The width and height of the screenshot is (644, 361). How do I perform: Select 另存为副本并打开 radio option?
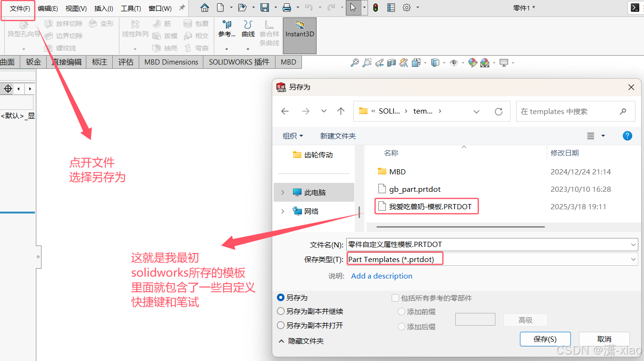point(281,325)
